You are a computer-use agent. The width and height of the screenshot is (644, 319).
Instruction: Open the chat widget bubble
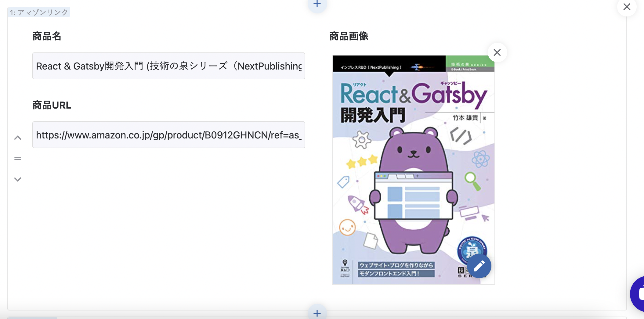639,294
